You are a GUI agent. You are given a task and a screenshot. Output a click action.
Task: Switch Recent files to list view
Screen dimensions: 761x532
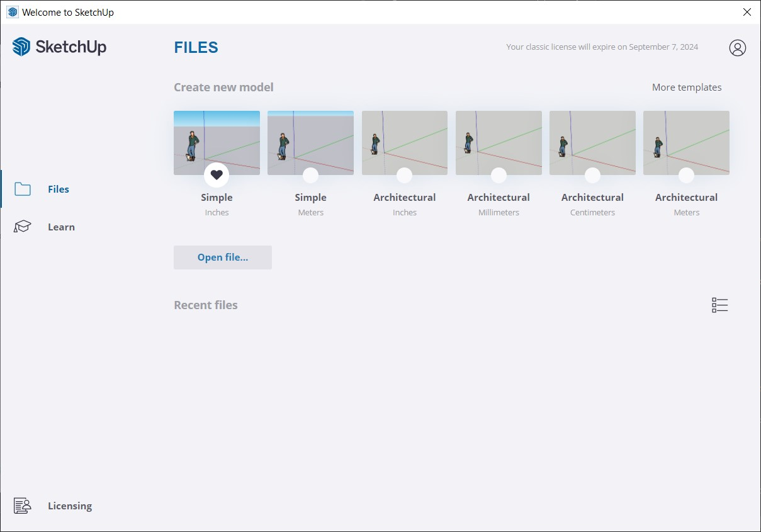(x=719, y=305)
